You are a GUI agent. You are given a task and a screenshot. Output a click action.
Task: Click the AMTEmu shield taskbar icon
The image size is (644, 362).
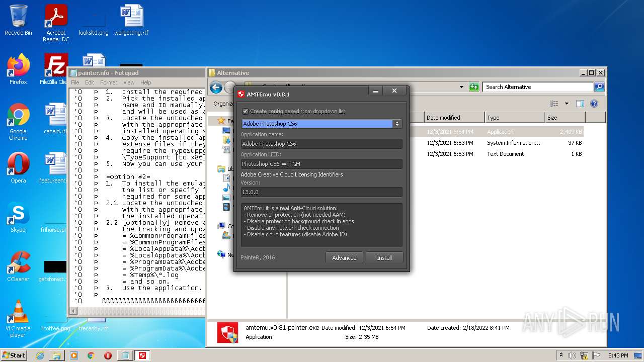point(143,355)
